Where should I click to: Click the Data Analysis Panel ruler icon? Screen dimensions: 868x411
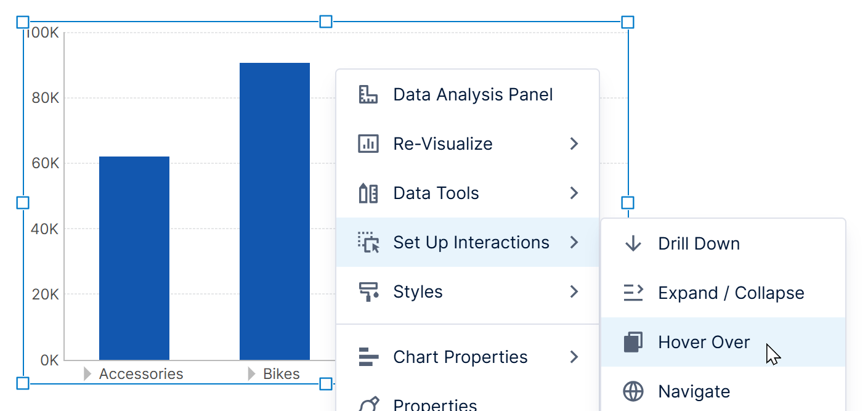pos(368,95)
